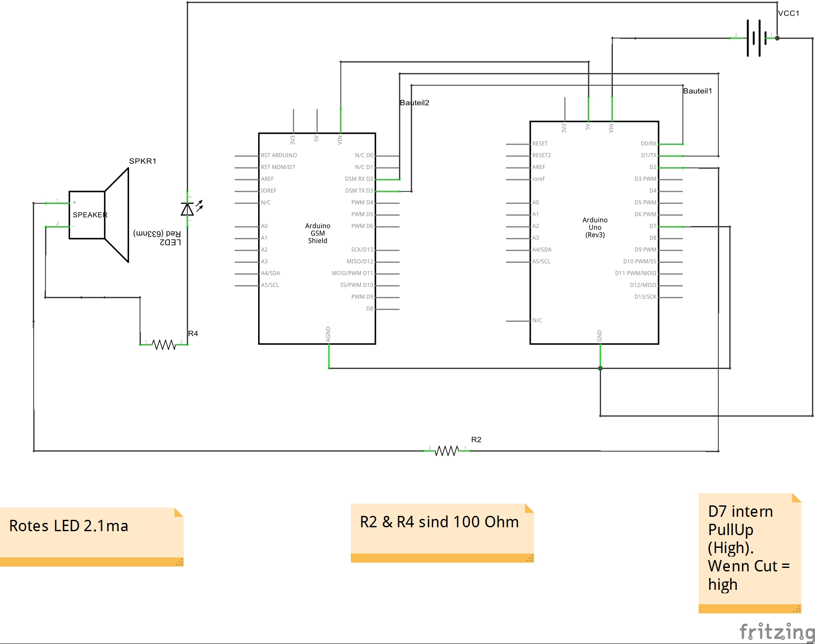Click 'MOSI/PWM D11' pin on GSM Shield
Image resolution: width=815 pixels, height=644 pixels.
tap(353, 273)
